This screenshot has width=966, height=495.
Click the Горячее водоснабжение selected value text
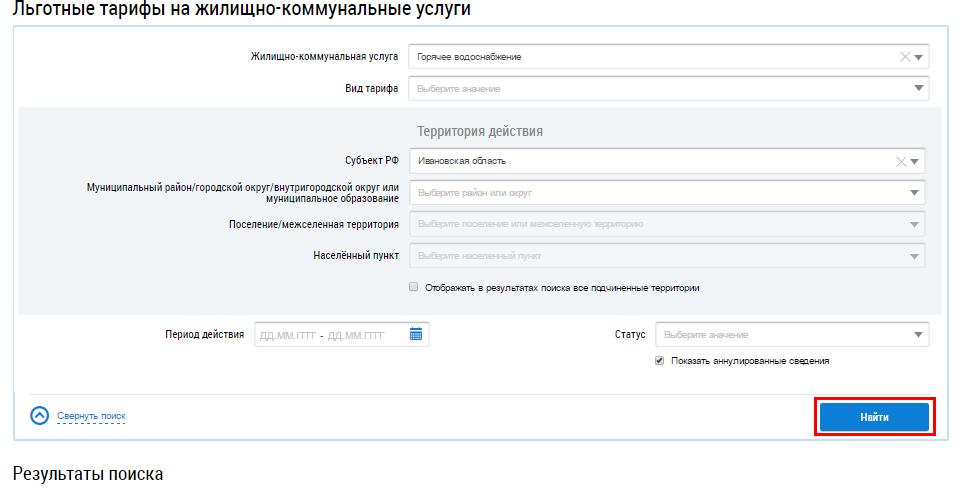coord(470,57)
